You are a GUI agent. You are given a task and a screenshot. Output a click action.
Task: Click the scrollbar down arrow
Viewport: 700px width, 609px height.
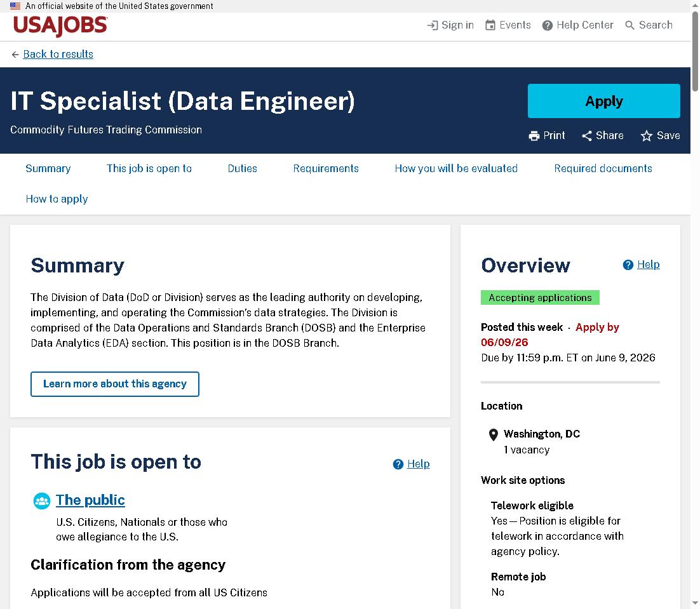point(695,604)
